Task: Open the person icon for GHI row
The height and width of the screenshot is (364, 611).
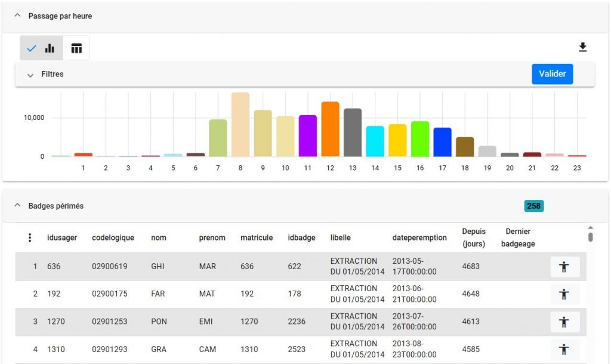Action: click(564, 267)
